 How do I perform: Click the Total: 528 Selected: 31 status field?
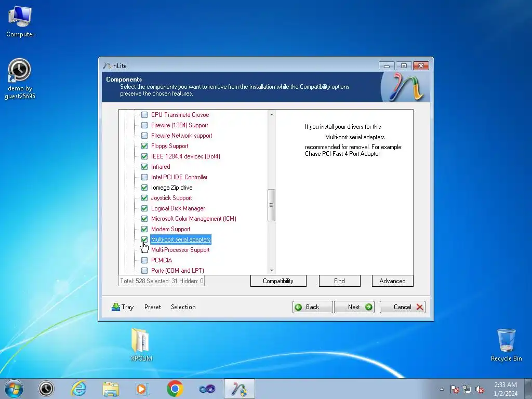(162, 281)
